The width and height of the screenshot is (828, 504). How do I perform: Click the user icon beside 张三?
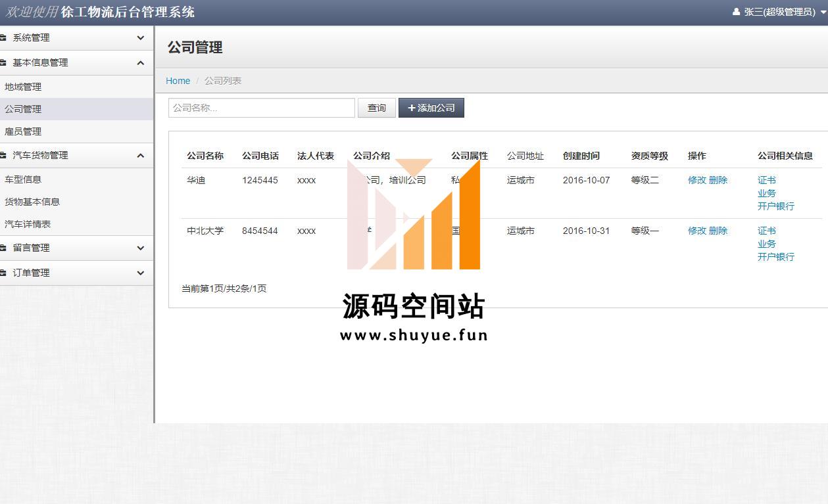736,12
